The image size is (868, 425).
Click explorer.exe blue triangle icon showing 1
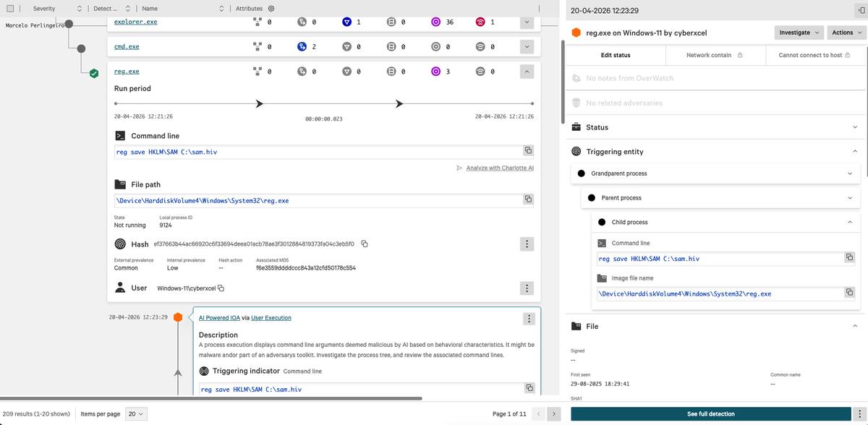(346, 22)
